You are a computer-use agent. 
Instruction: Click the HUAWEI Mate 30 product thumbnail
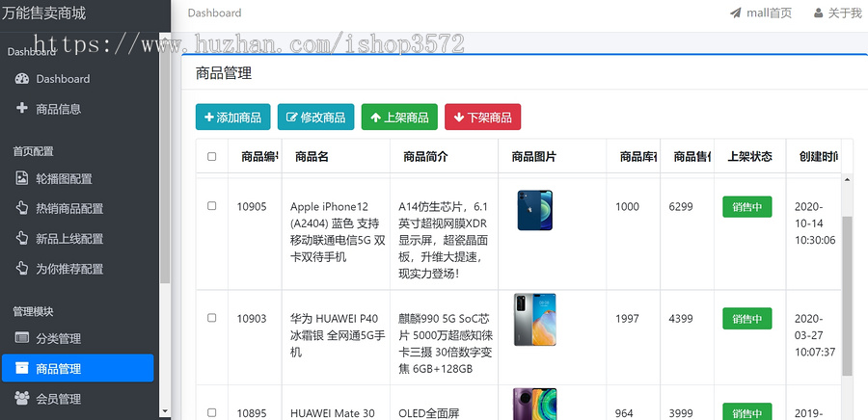(534, 404)
